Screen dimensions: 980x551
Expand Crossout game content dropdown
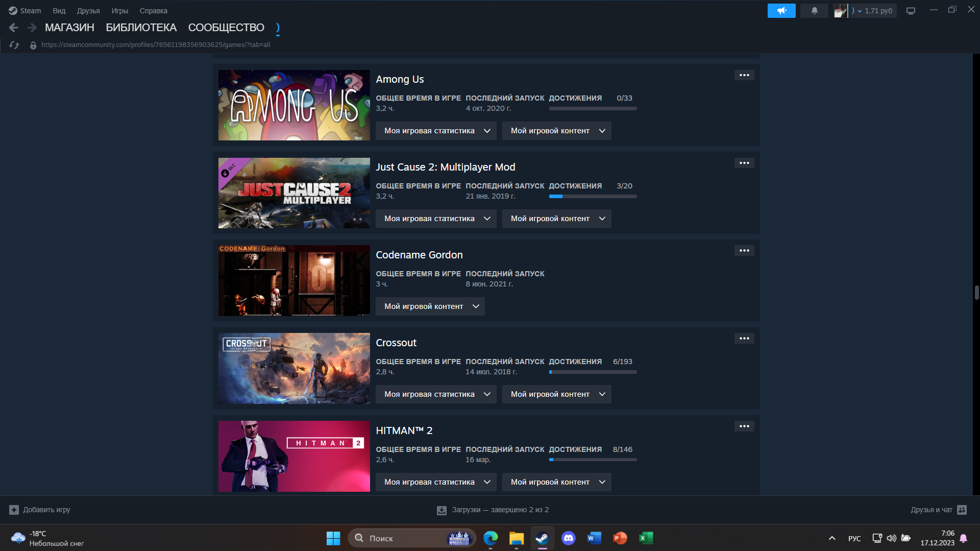click(556, 394)
